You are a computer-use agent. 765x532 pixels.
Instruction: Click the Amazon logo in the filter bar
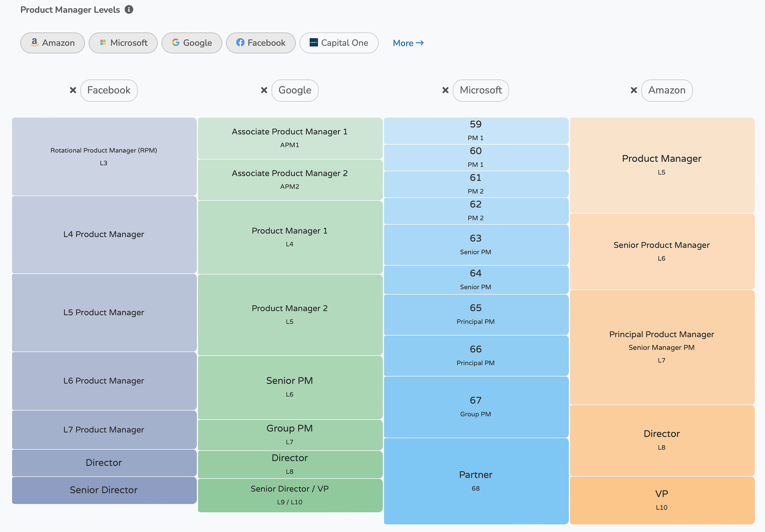pos(35,43)
